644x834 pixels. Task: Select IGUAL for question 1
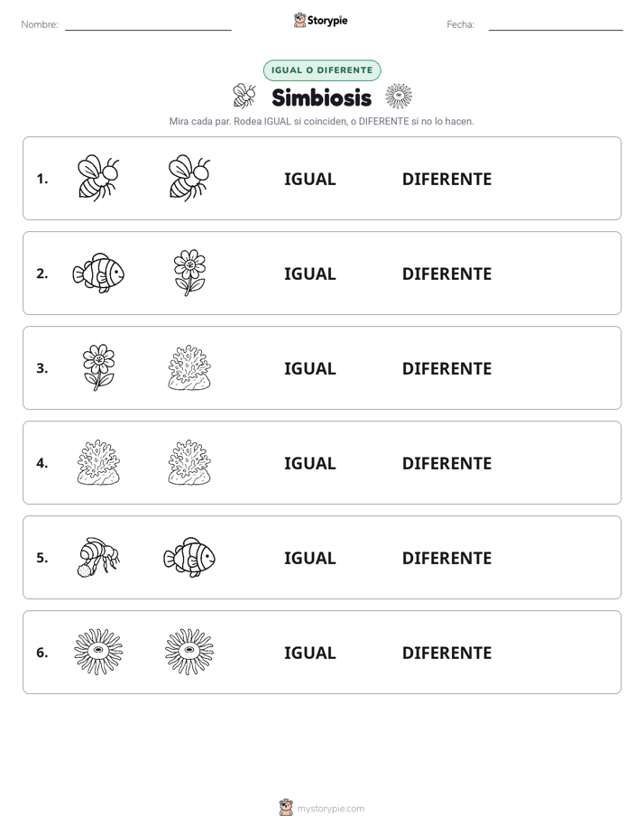309,180
